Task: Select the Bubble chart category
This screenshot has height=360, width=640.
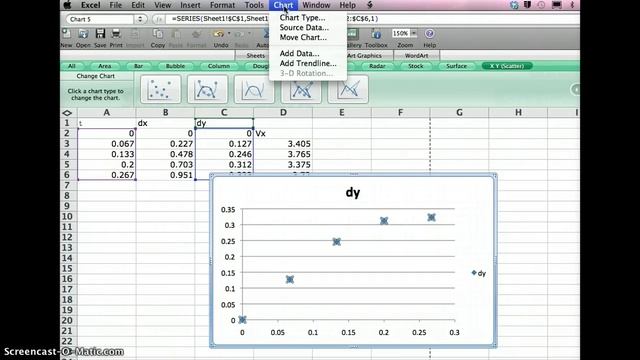Action: pos(175,66)
